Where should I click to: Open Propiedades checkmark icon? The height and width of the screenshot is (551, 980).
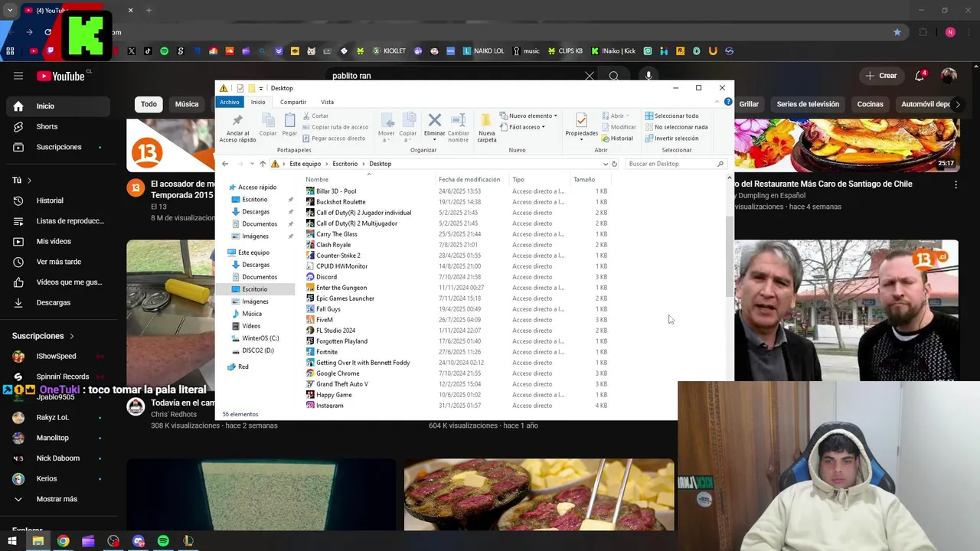pos(581,120)
